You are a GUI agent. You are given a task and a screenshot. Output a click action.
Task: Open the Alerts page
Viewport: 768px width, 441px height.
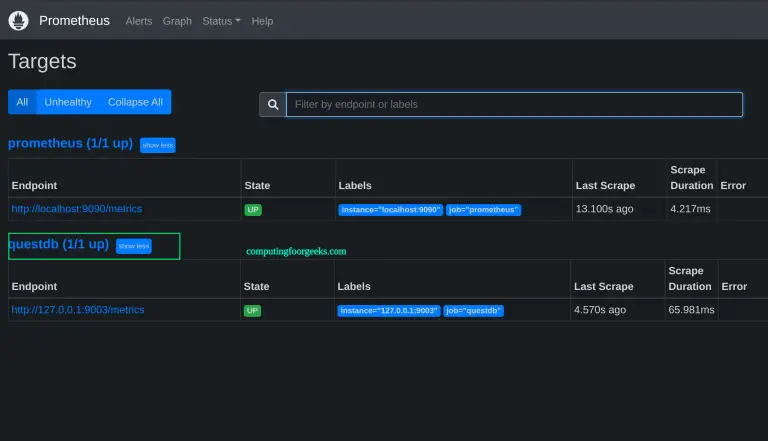139,21
